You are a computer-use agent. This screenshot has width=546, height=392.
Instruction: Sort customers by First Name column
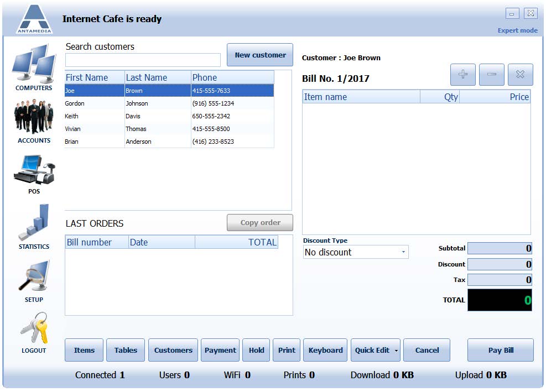(x=95, y=77)
